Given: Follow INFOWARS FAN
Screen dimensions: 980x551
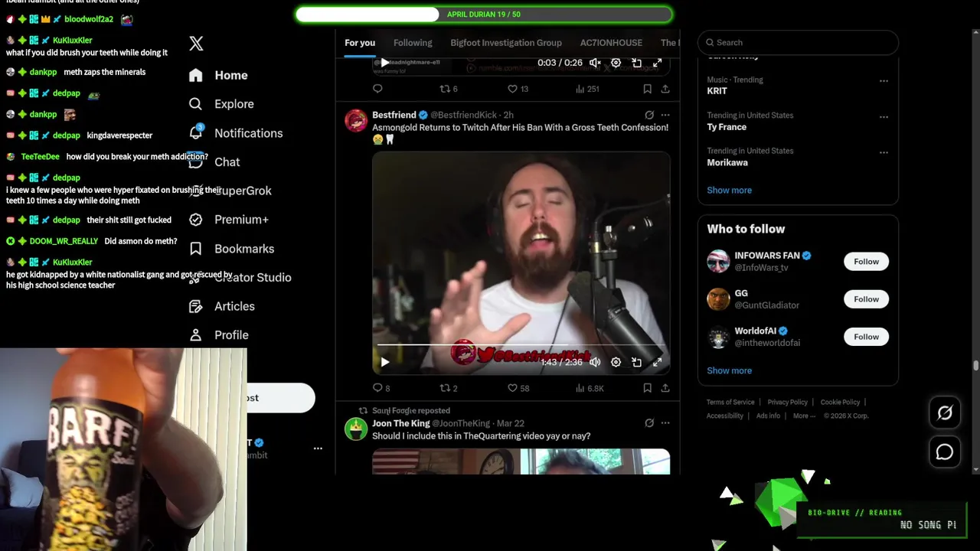Looking at the screenshot, I should [x=866, y=262].
